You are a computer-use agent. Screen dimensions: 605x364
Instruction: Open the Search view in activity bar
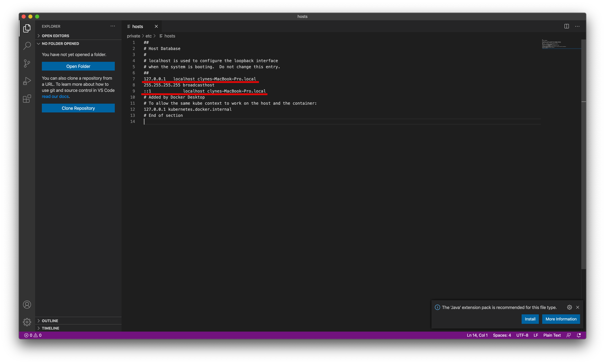tap(27, 46)
